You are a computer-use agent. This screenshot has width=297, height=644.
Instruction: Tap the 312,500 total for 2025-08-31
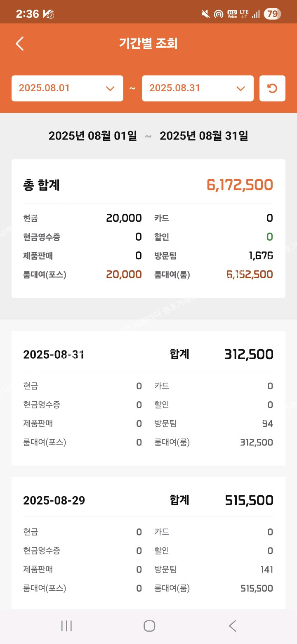coord(249,354)
